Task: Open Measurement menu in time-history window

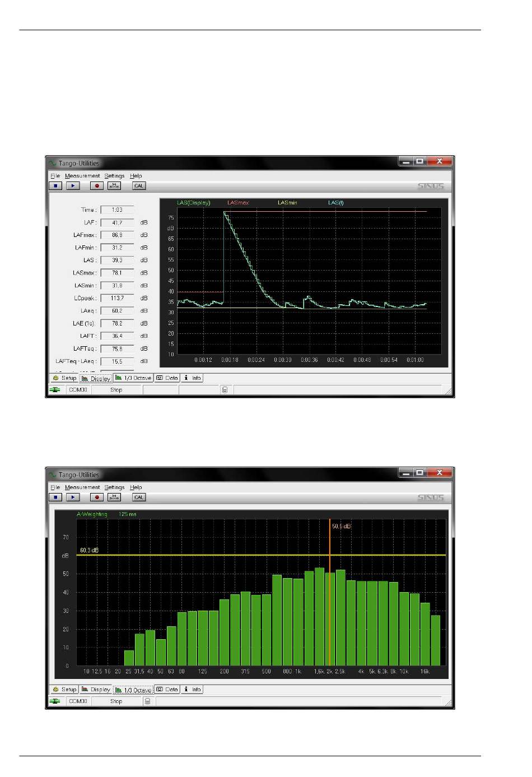Action: point(82,176)
